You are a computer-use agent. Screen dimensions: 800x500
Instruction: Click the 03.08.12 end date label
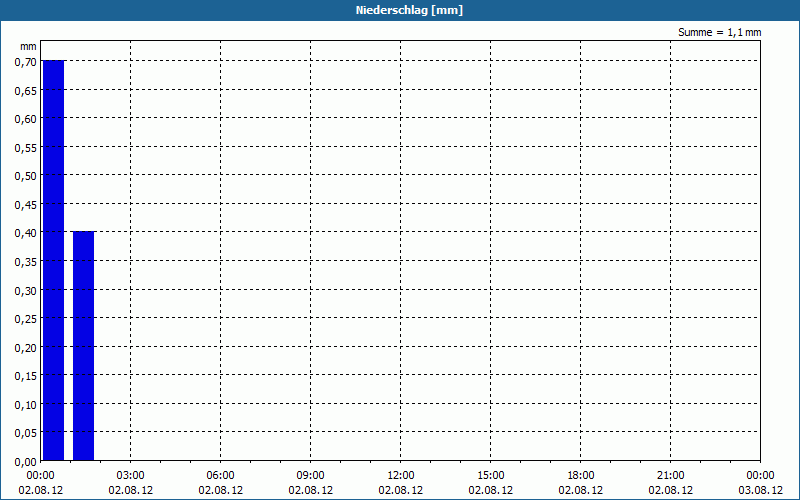tap(760, 490)
